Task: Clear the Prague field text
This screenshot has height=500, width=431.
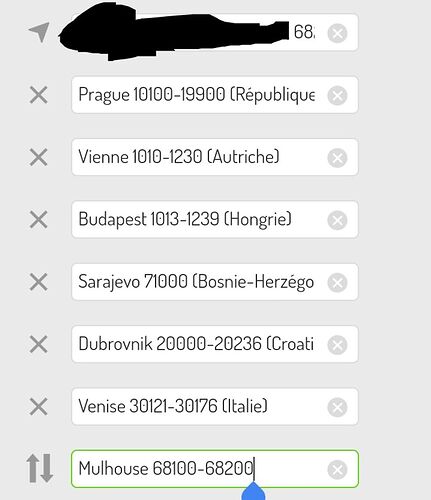Action: (337, 95)
